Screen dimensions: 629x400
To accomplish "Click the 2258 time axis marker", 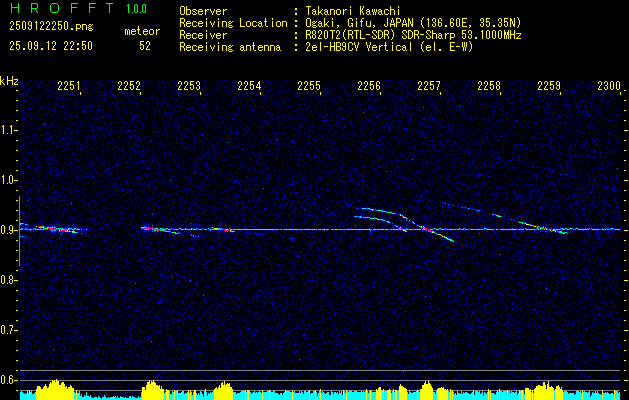I will [489, 86].
